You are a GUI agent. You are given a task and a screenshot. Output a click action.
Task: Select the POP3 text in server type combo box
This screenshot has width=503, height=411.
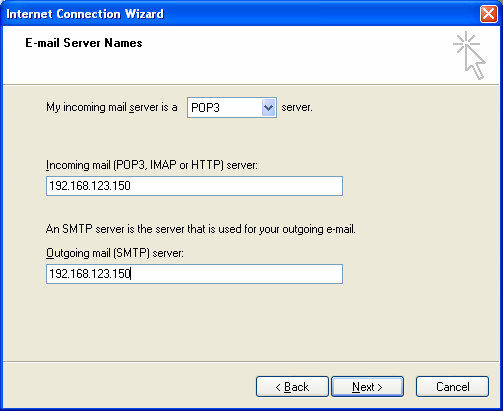click(x=205, y=108)
